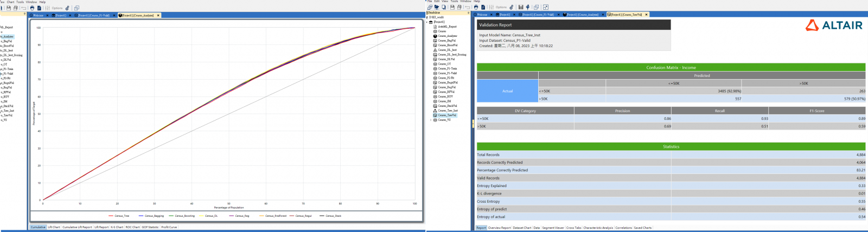The image size is (868, 232).
Task: Collapse the D:\KS_work root folder node
Action: pos(427,17)
